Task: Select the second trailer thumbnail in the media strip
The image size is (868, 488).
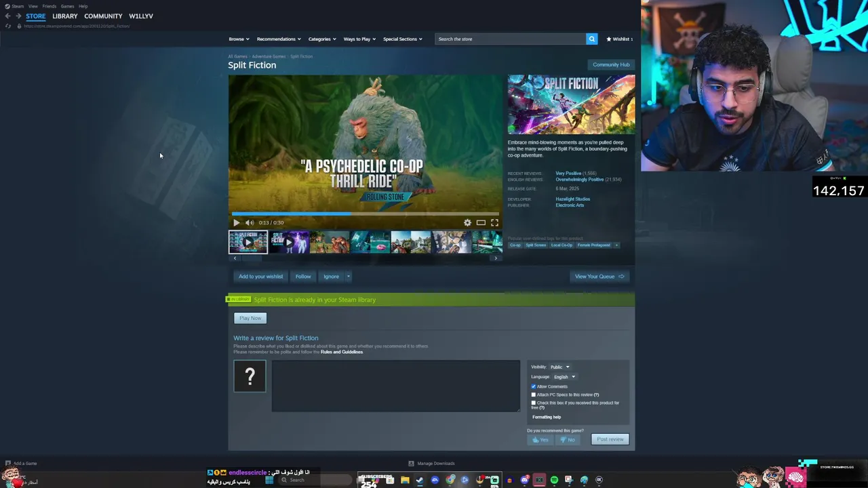Action: tap(289, 242)
